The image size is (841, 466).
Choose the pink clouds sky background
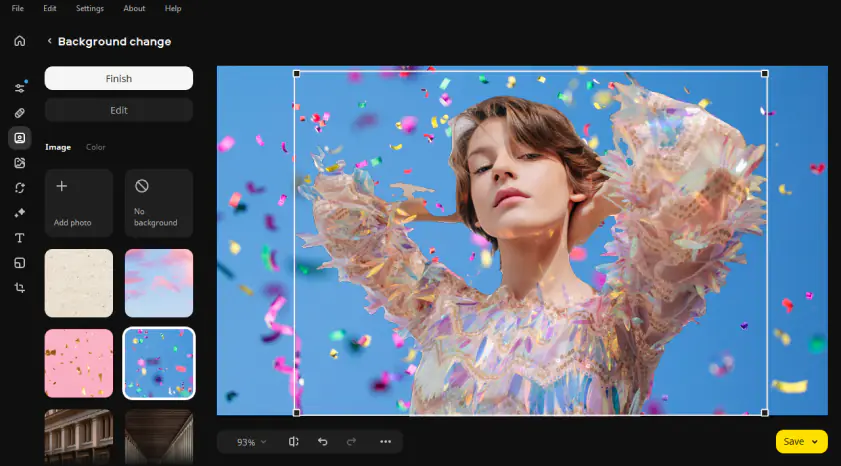pos(159,283)
